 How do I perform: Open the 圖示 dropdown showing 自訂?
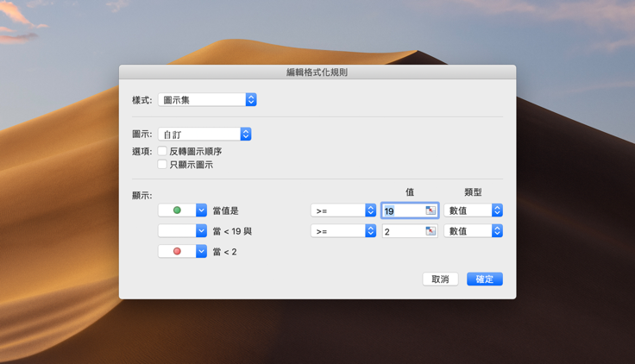pos(204,134)
